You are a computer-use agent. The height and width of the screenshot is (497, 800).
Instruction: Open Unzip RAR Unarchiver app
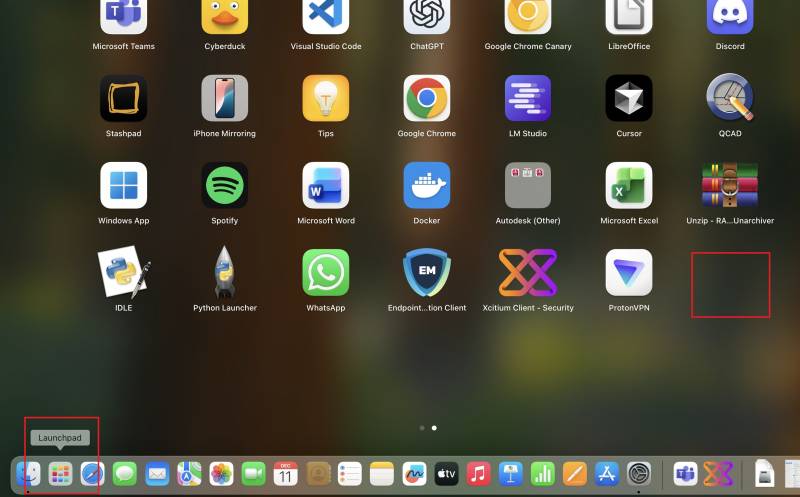(730, 185)
